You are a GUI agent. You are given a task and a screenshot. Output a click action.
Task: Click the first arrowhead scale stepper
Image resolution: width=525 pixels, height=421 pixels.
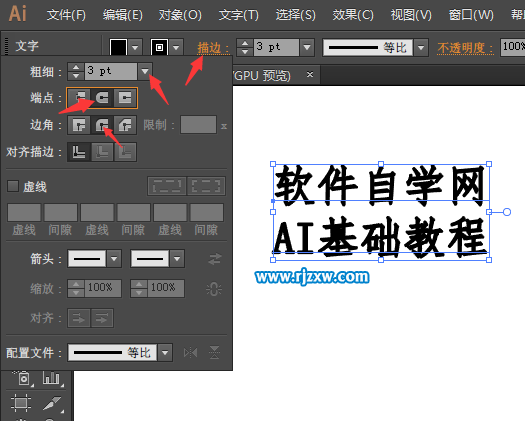coord(76,288)
